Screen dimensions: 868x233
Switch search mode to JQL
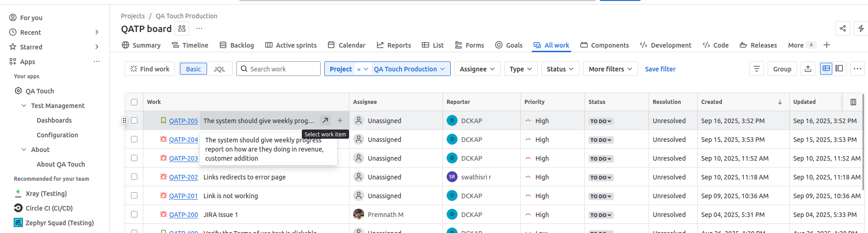[219, 69]
